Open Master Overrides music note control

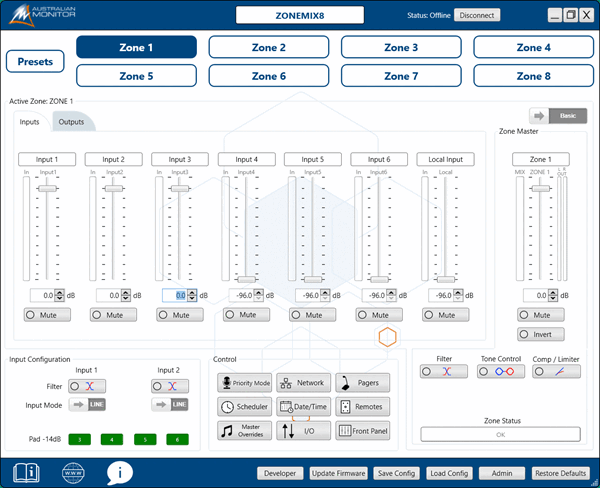pyautogui.click(x=245, y=431)
